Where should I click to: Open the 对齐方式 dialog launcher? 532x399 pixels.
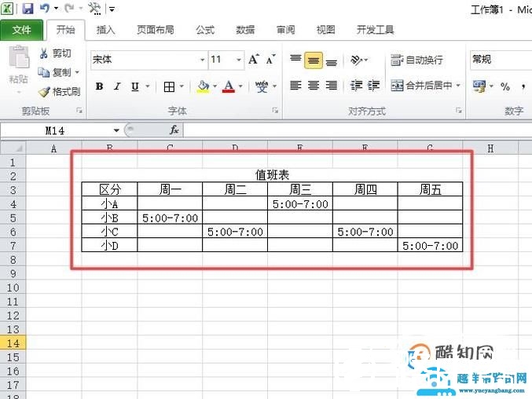pos(459,111)
